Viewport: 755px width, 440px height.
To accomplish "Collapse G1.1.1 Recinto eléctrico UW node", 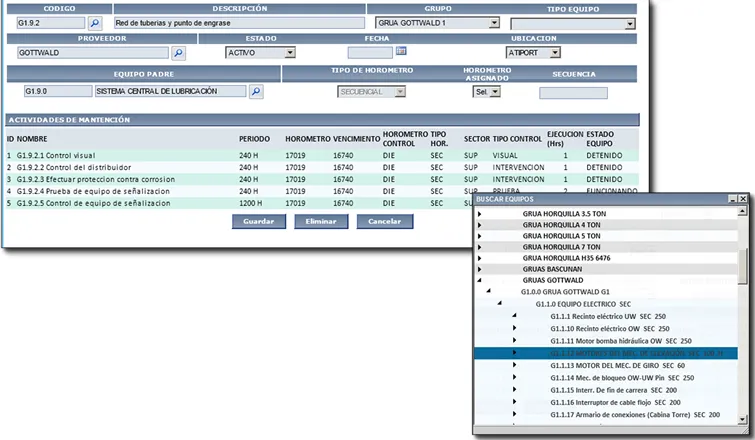I will pos(514,315).
